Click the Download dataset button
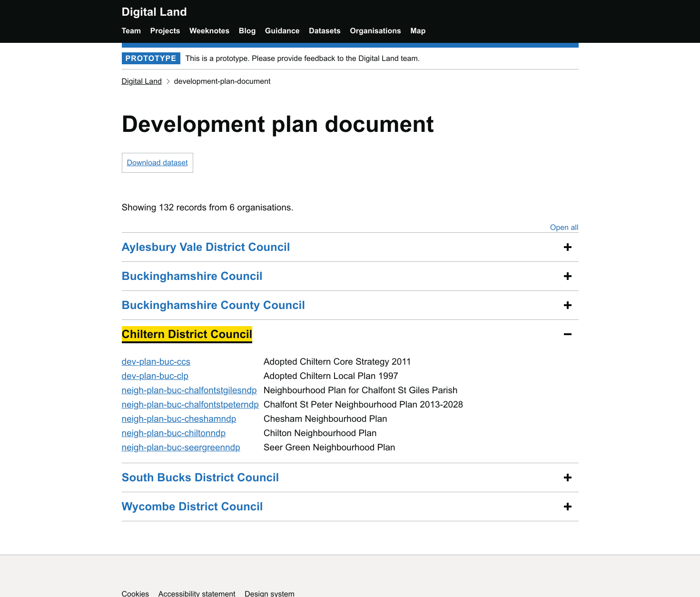Image resolution: width=700 pixels, height=597 pixels. (158, 163)
